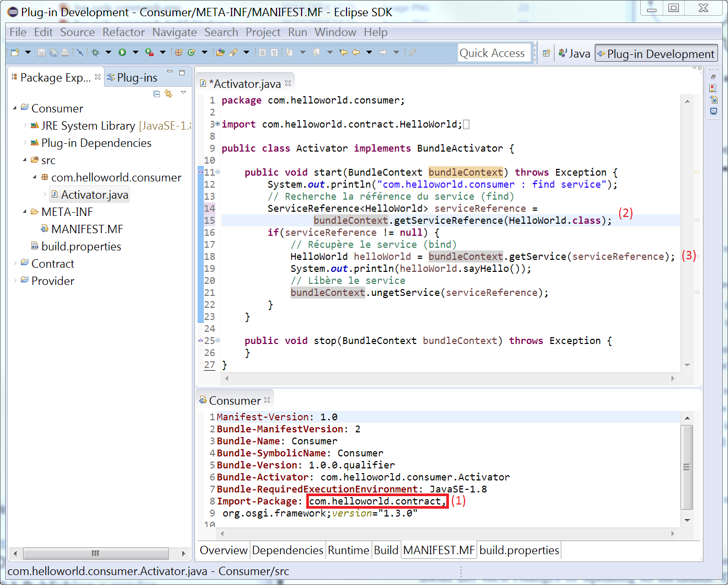This screenshot has height=585, width=728.
Task: Open the Window menu
Action: pos(335,32)
